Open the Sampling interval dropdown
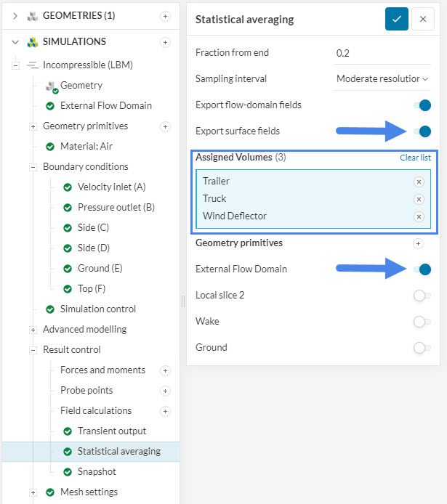Viewport: 447px width, 504px height. coord(382,78)
